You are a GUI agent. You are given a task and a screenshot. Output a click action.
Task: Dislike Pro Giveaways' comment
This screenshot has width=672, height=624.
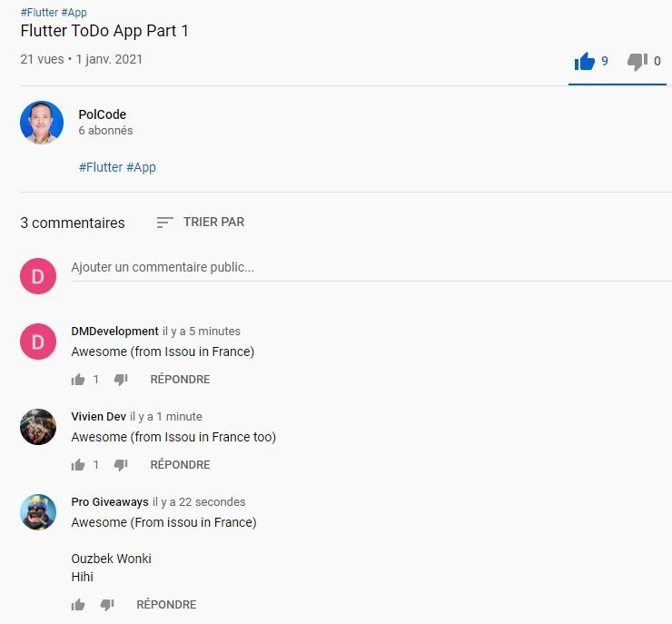[107, 604]
